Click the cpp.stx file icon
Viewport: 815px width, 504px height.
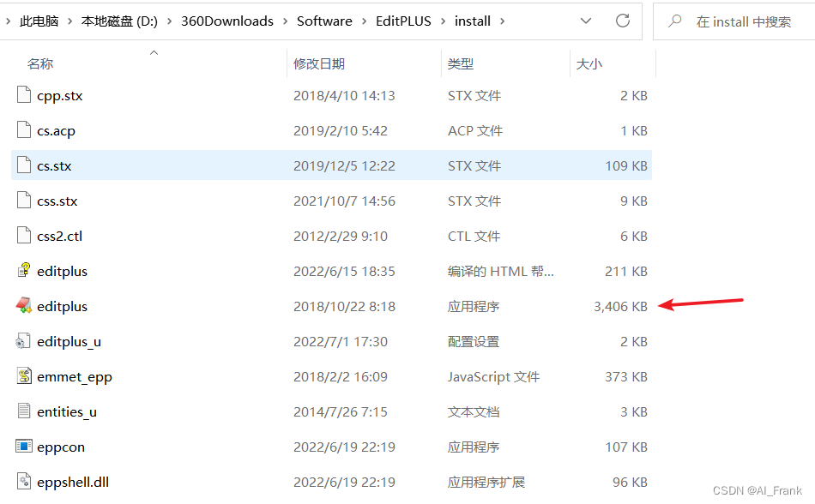[x=24, y=95]
